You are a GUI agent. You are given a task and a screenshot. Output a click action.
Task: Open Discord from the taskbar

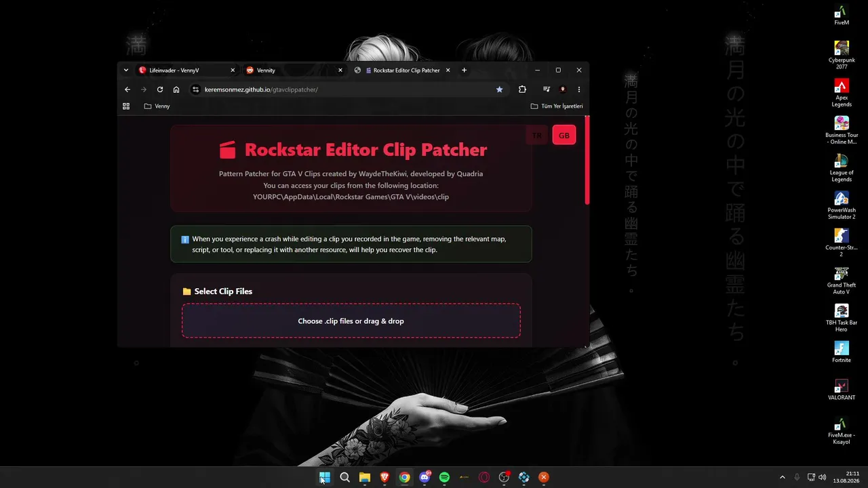(425, 477)
